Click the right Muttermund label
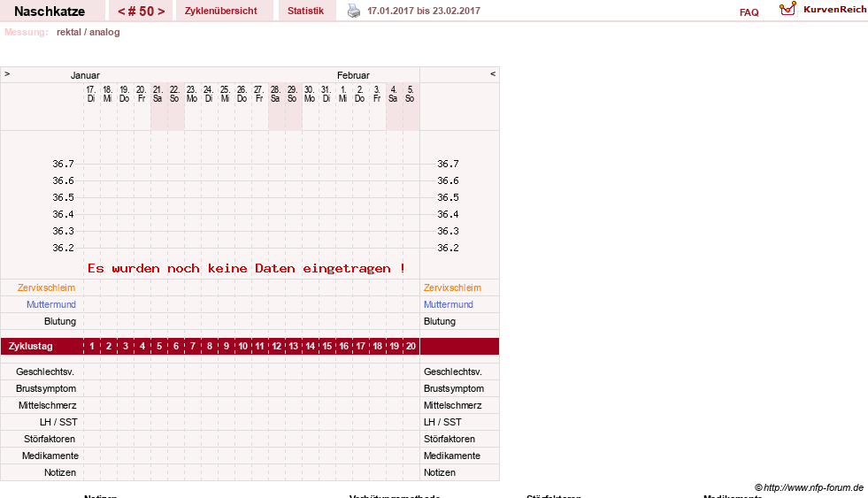Image resolution: width=868 pixels, height=498 pixels. coord(449,304)
